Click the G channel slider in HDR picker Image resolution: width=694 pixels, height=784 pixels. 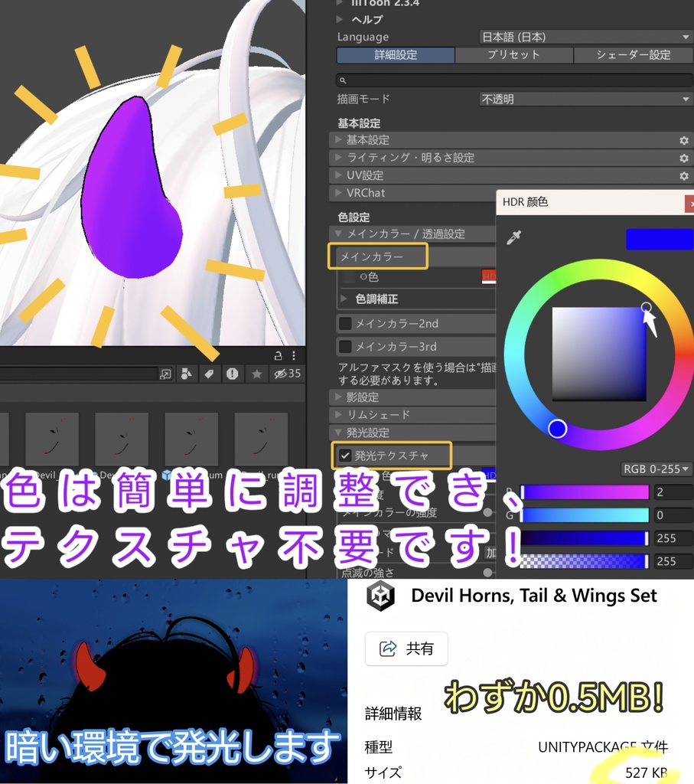[585, 515]
